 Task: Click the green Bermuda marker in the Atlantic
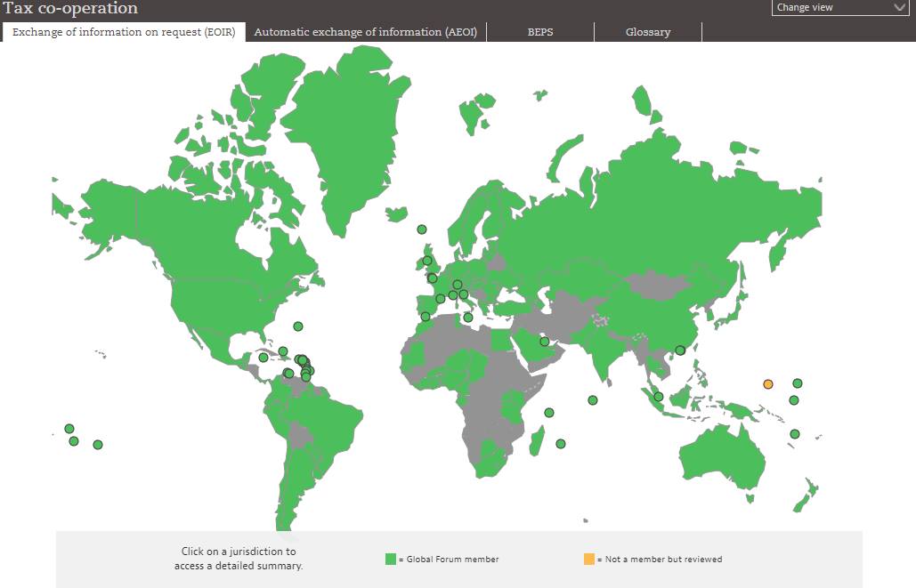298,326
